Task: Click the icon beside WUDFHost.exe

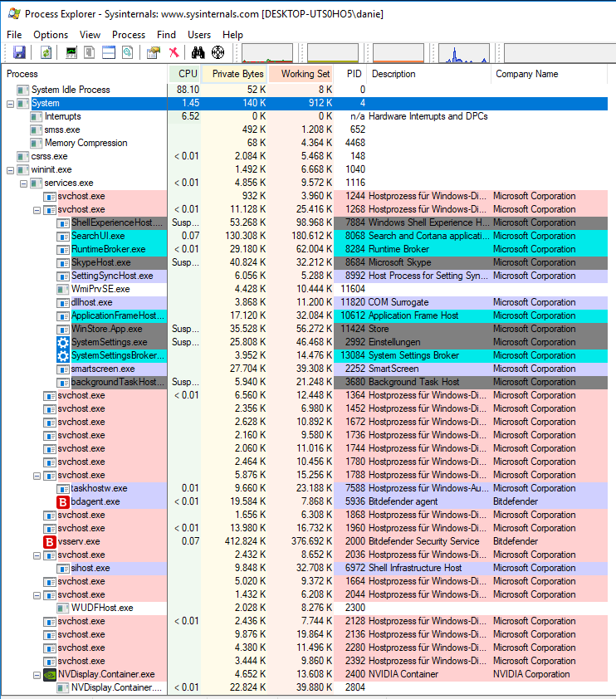Action: point(63,608)
